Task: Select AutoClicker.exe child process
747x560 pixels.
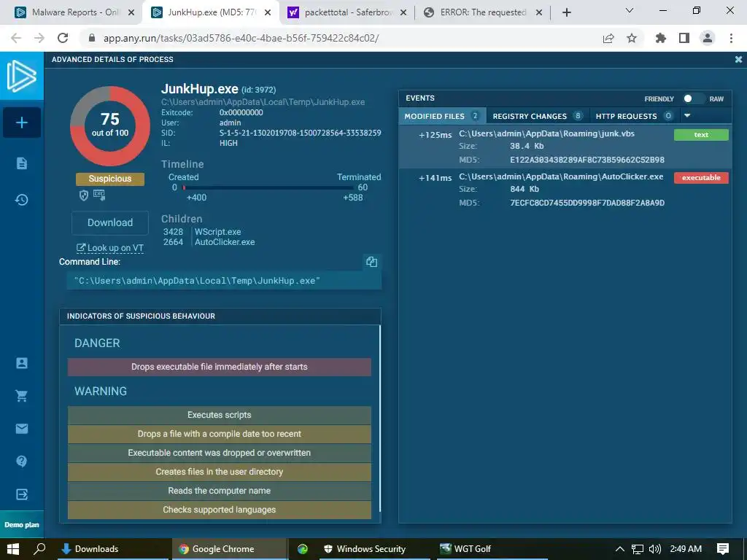Action: (225, 242)
